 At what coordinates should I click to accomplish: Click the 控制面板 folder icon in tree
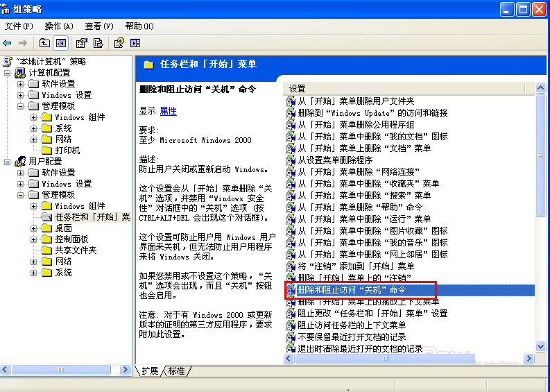pos(47,239)
